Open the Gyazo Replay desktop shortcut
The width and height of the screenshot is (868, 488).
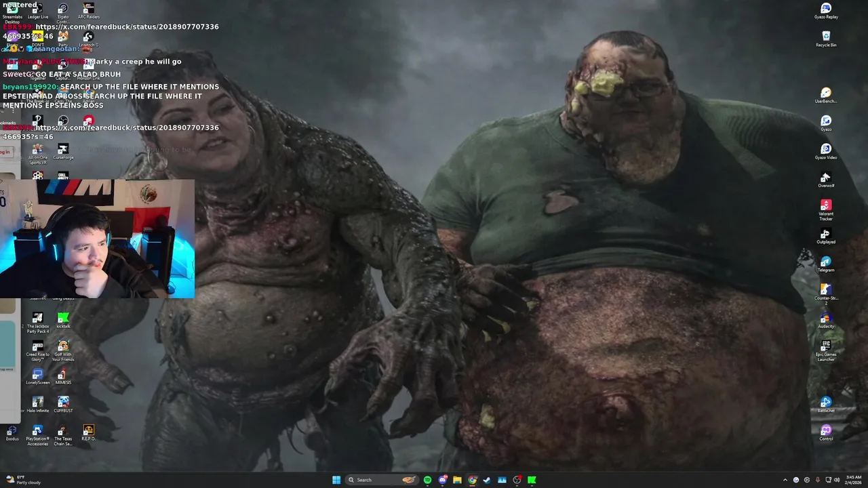click(x=826, y=11)
